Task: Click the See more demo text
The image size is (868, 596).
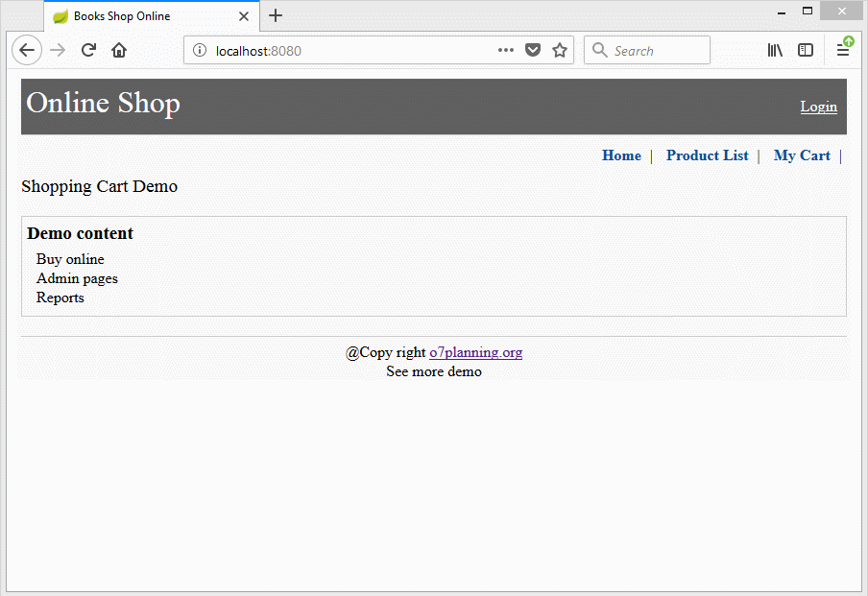Action: pos(434,371)
